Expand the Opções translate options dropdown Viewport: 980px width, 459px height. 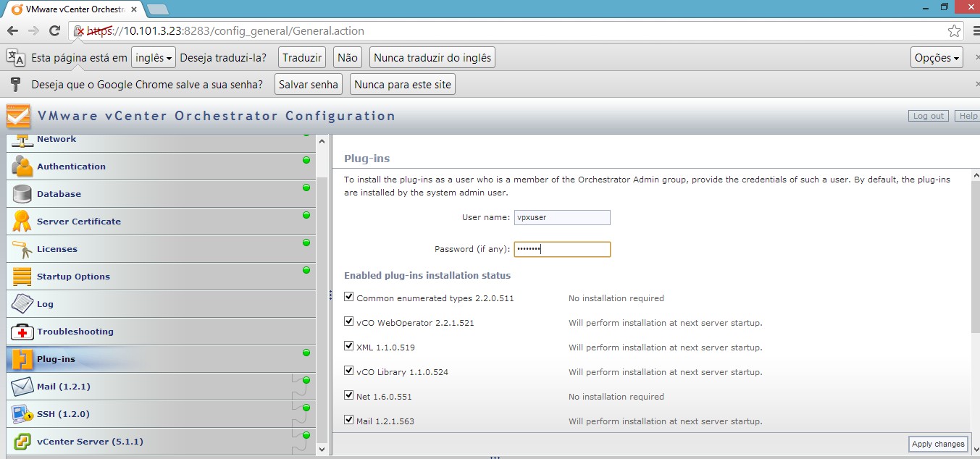pyautogui.click(x=937, y=58)
